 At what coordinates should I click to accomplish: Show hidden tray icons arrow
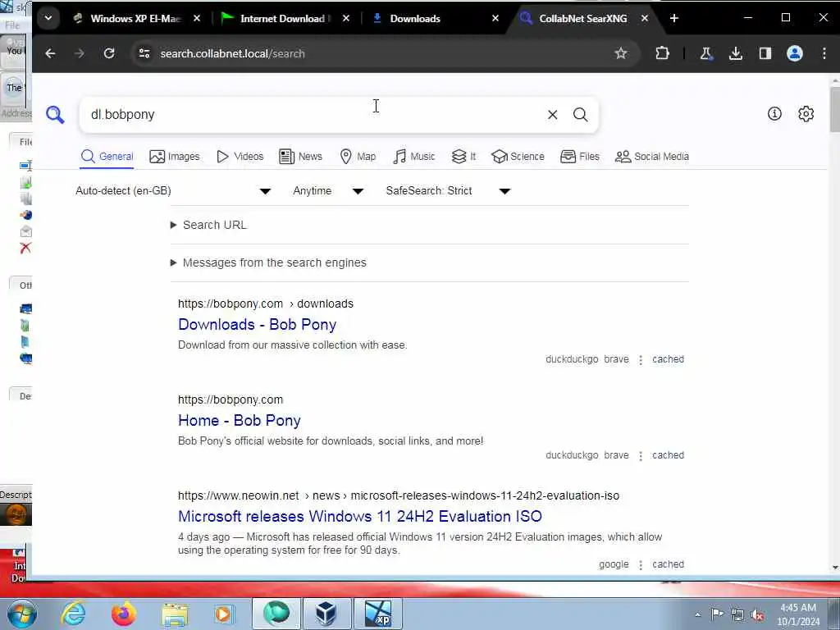tap(697, 614)
